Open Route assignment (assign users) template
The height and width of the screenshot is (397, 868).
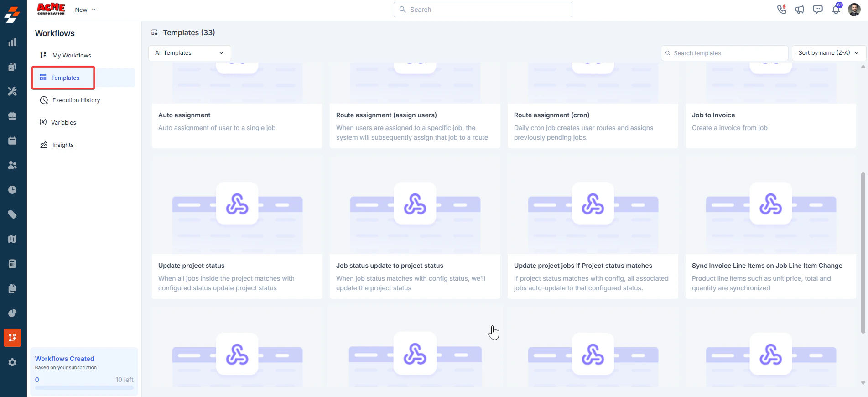386,115
